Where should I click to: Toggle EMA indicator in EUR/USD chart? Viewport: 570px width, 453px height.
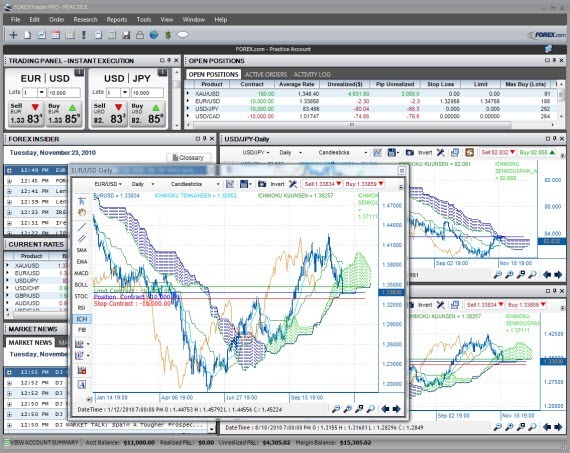coord(82,261)
